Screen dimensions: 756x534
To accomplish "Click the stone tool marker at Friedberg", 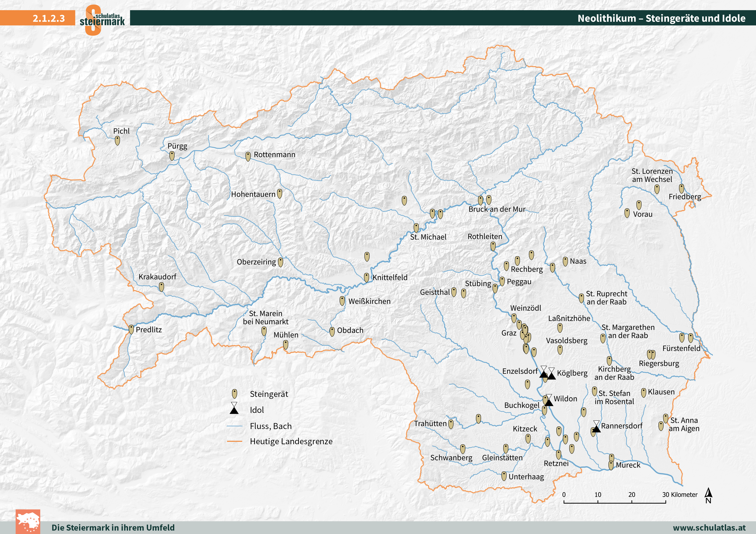I will point(682,189).
